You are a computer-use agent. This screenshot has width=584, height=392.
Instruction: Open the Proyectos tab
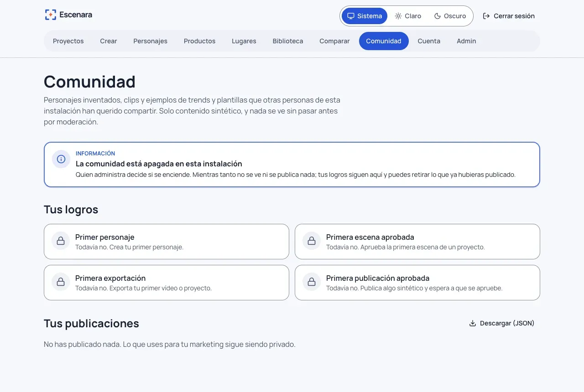pos(68,41)
